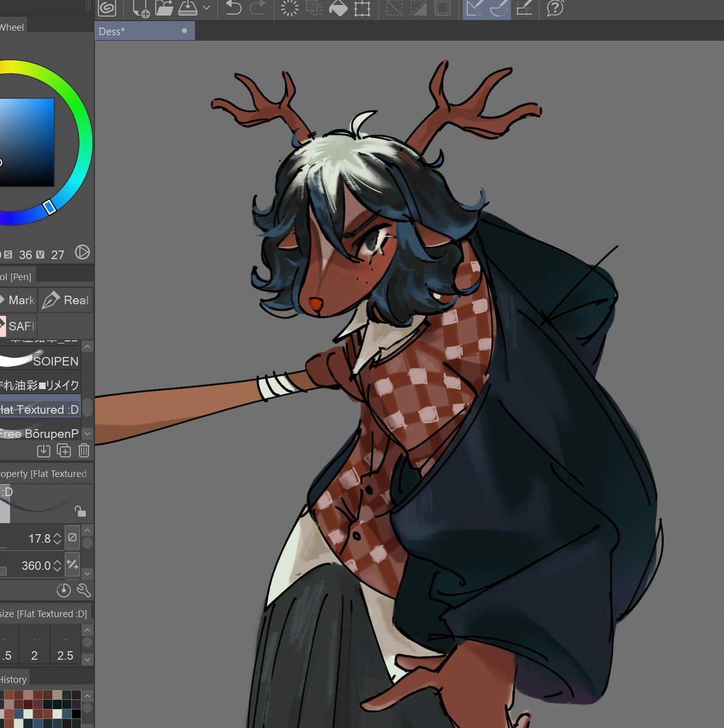Screen dimensions: 724x728
Task: Open brush size dynamics settings
Action: pyautogui.click(x=72, y=538)
